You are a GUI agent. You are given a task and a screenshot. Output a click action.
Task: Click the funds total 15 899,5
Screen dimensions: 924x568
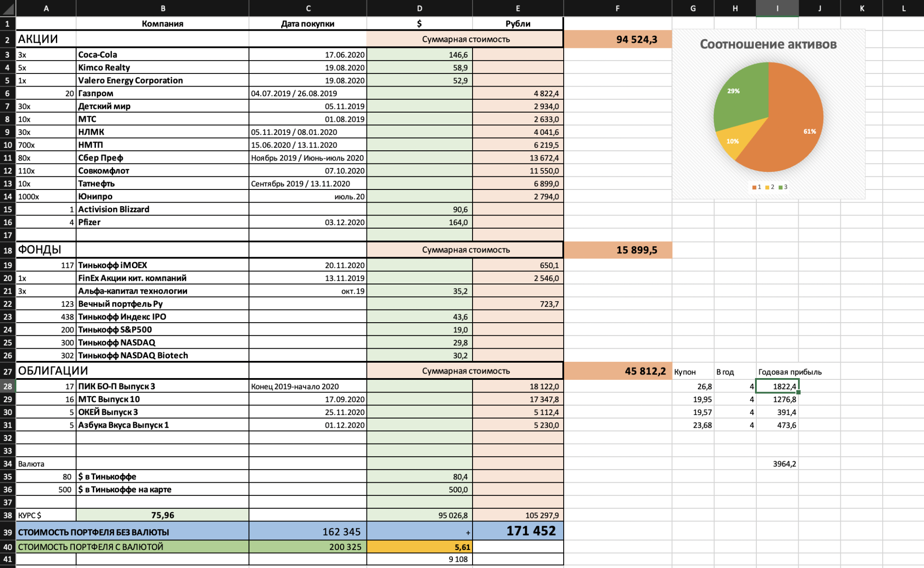point(618,250)
